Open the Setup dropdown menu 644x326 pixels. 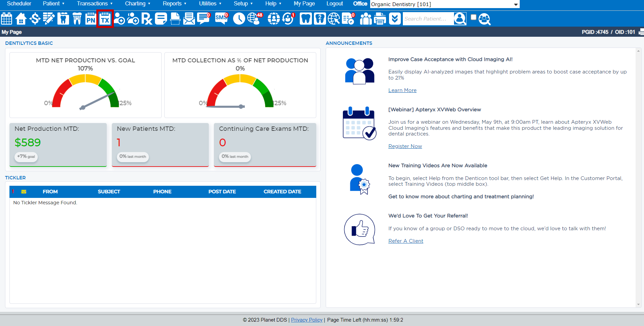pos(243,4)
